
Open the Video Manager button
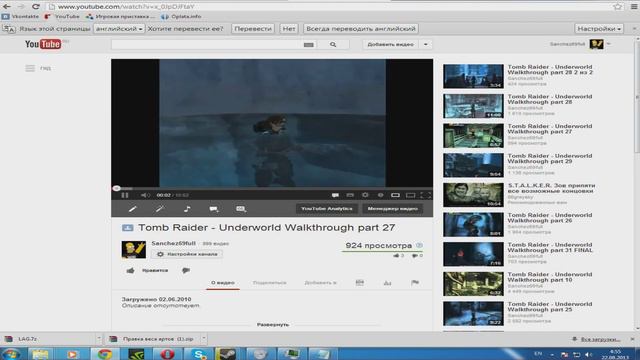[x=392, y=209]
